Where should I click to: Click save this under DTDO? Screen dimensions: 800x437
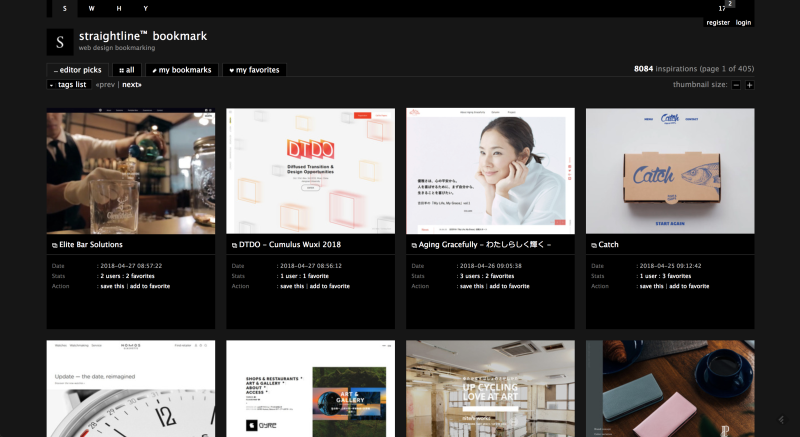coord(292,286)
